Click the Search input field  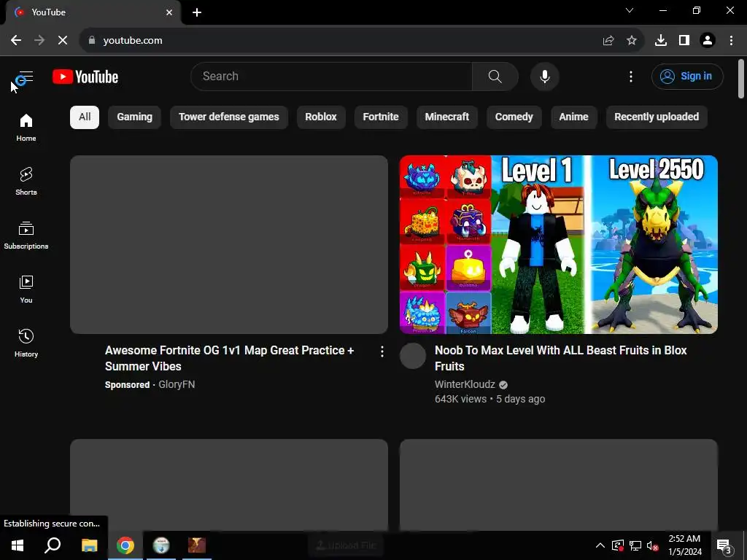coord(332,76)
